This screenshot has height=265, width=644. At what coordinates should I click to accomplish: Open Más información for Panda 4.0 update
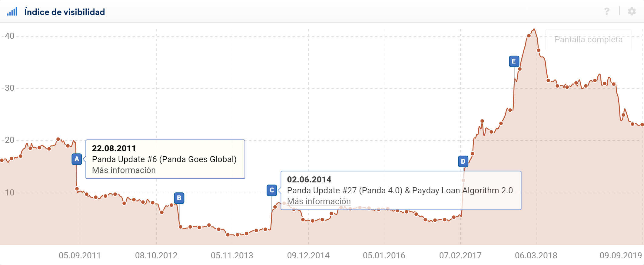319,201
